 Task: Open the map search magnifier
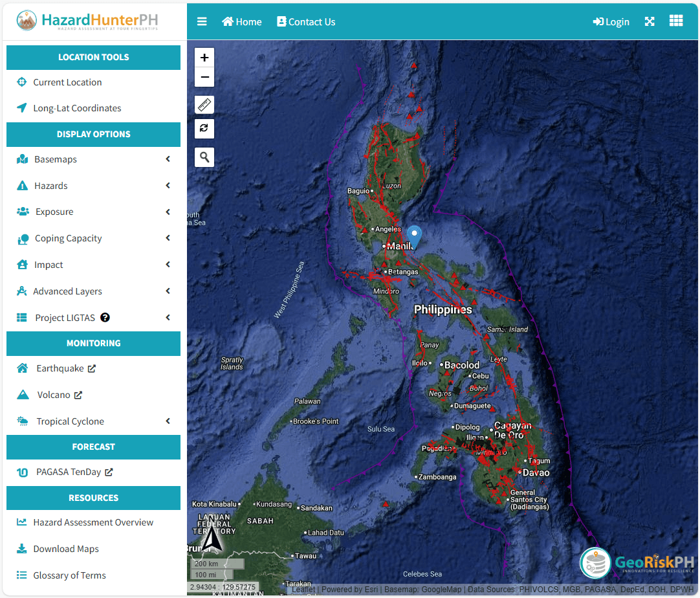coord(204,157)
